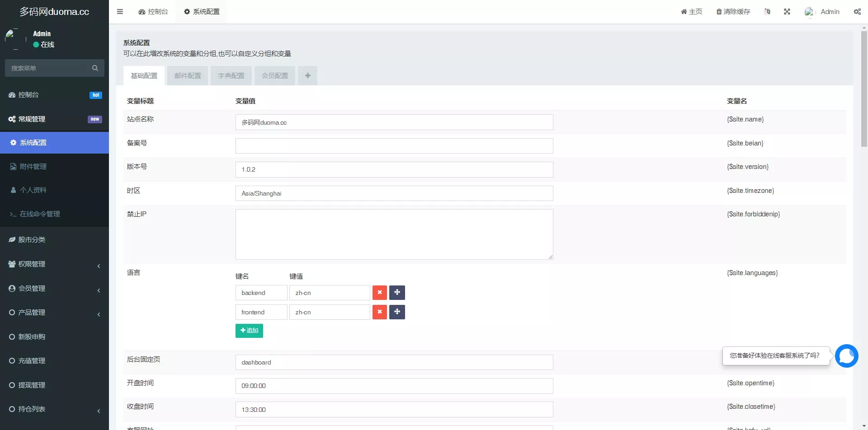Click the plus tab to add config group
This screenshot has height=430, width=868.
pyautogui.click(x=307, y=76)
